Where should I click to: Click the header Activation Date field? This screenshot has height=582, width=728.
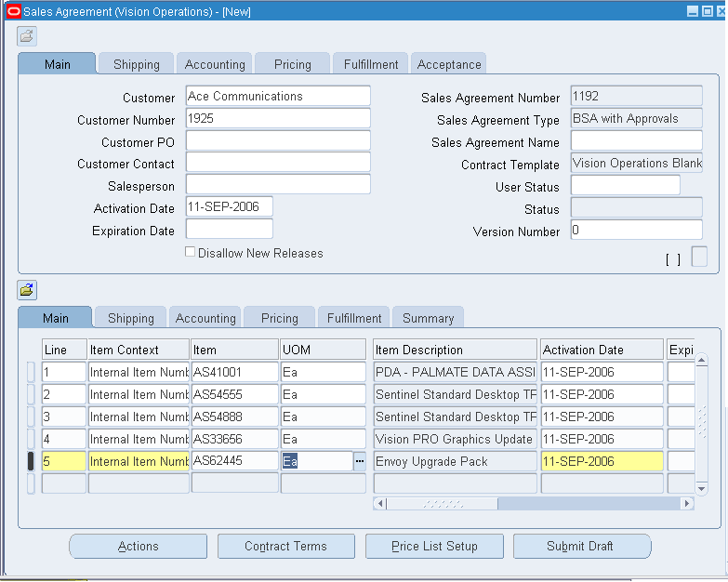click(x=230, y=207)
